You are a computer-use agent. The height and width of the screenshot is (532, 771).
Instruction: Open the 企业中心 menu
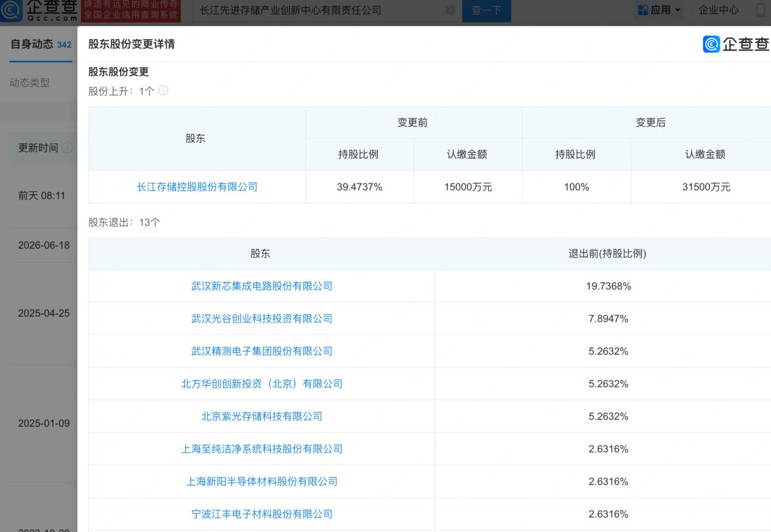tap(718, 10)
